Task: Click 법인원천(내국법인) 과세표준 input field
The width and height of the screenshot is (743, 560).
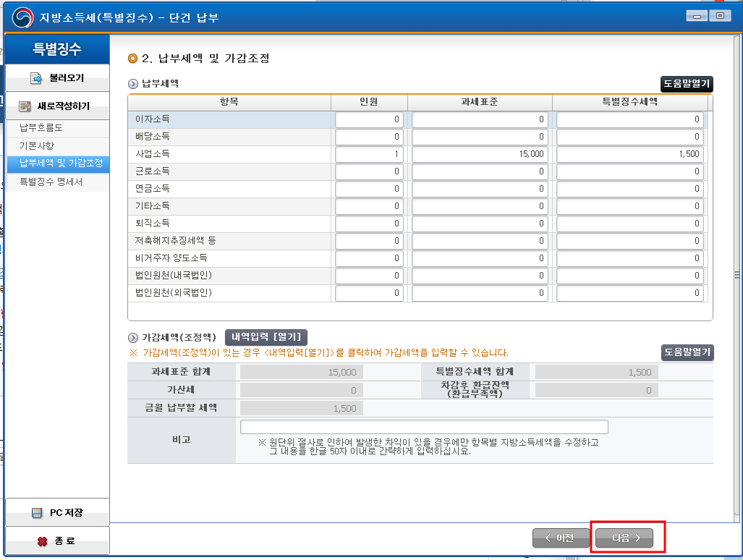Action: [480, 276]
